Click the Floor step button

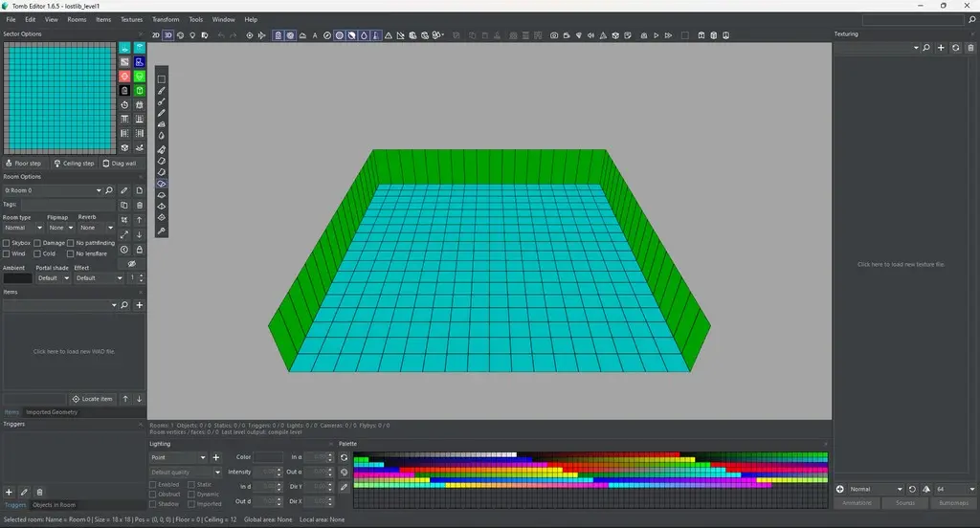point(24,164)
